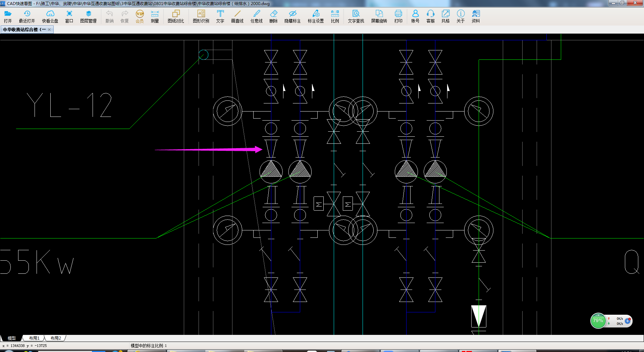Open 文字查找 text search
This screenshot has width=644, height=352.
356,16
